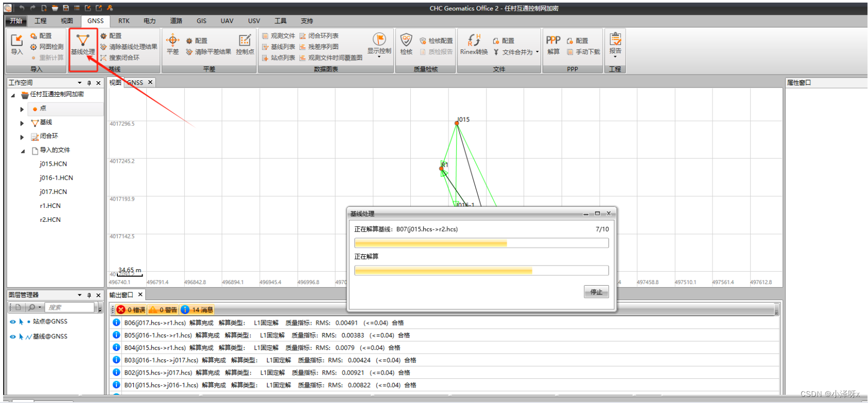Image resolution: width=868 pixels, height=403 pixels.
Task: Toggle visibility of 基线@GNSS layer
Action: [13, 337]
